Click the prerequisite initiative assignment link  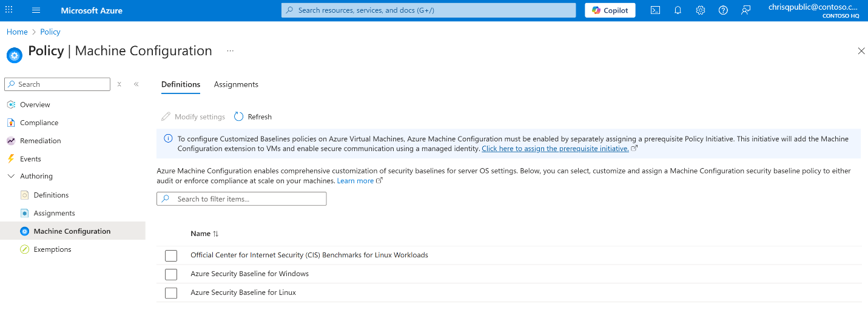pyautogui.click(x=555, y=149)
